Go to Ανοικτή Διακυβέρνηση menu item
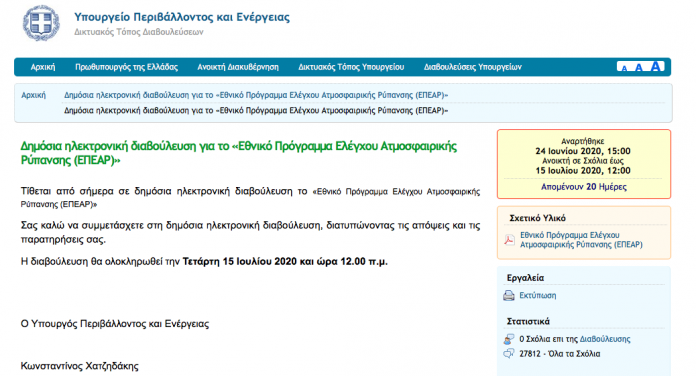This screenshot has height=376, width=696. click(238, 67)
